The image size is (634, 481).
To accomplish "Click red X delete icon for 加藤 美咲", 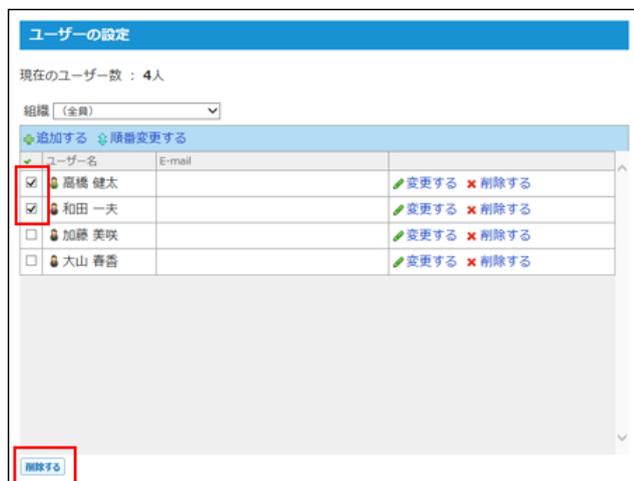I will coord(471,236).
